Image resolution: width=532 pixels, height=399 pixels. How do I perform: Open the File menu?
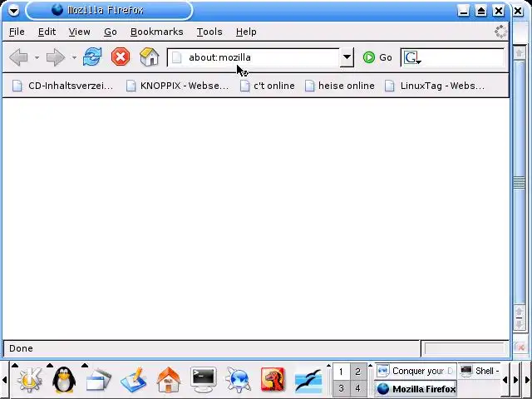17,32
